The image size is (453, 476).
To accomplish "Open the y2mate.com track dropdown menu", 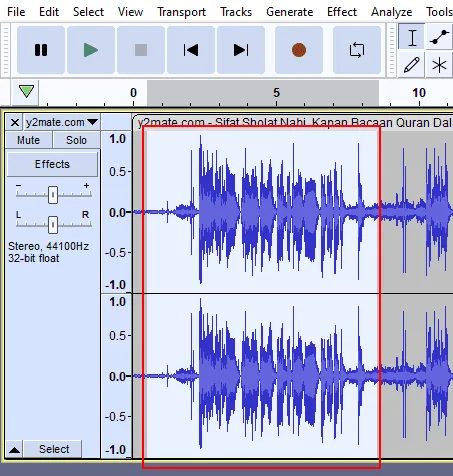I will (61, 122).
